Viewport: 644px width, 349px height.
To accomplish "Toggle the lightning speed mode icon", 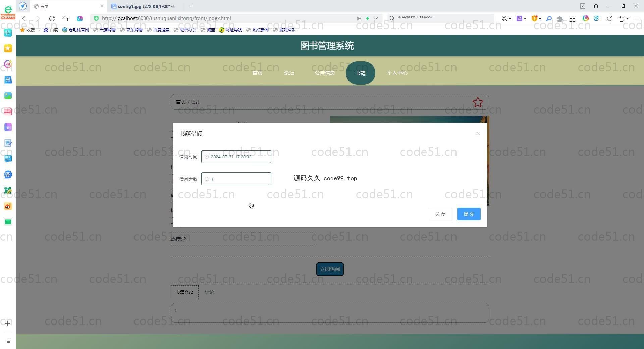I will tap(368, 18).
